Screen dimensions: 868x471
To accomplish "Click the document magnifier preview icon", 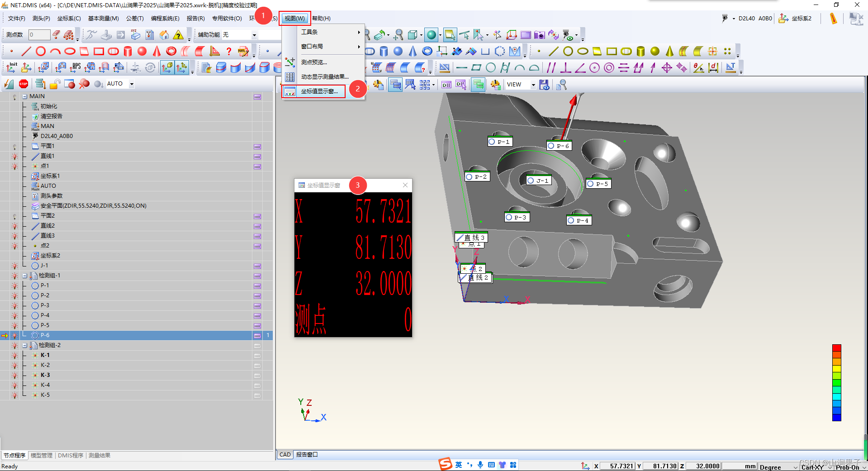I will tap(562, 85).
